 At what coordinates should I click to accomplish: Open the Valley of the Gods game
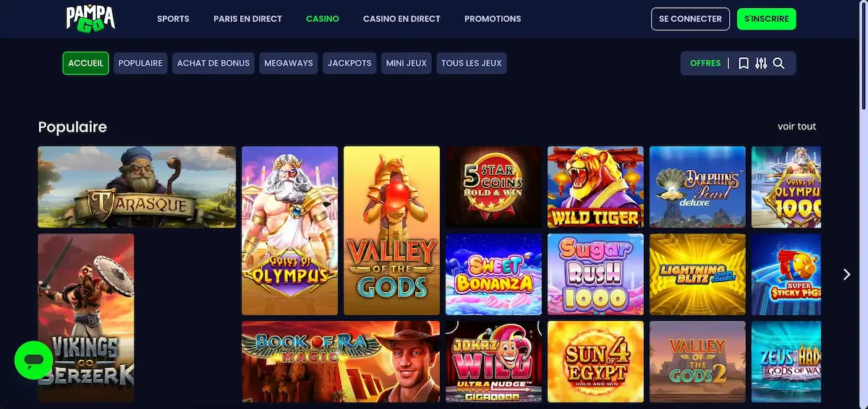click(x=391, y=231)
